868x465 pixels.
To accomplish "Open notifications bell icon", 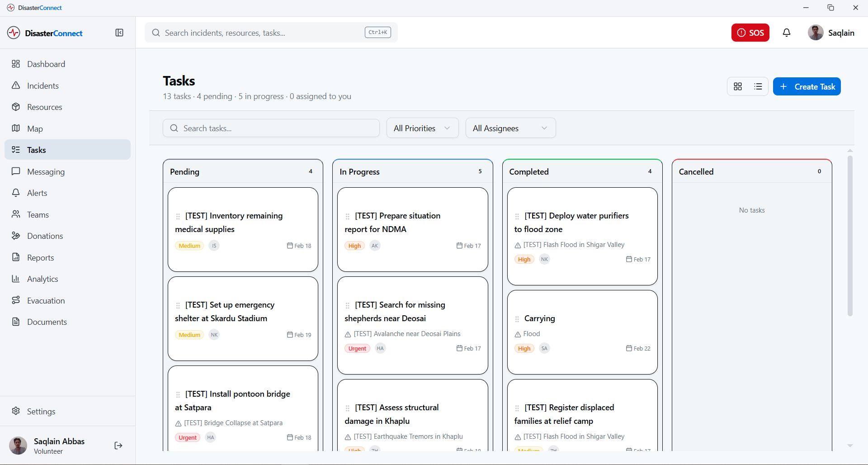I will (787, 33).
